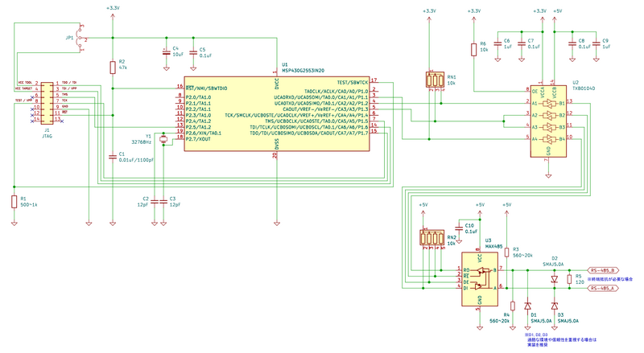Select the ground symbol below R1

click(x=14, y=224)
